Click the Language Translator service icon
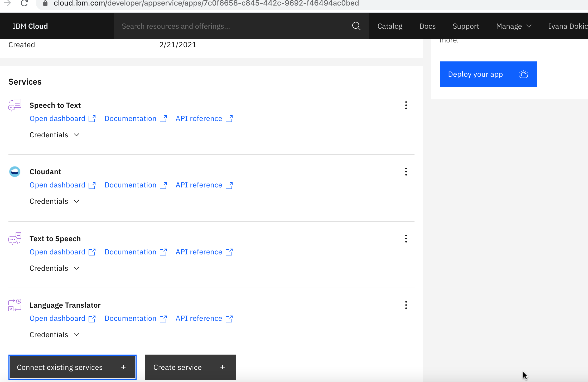 click(x=15, y=305)
